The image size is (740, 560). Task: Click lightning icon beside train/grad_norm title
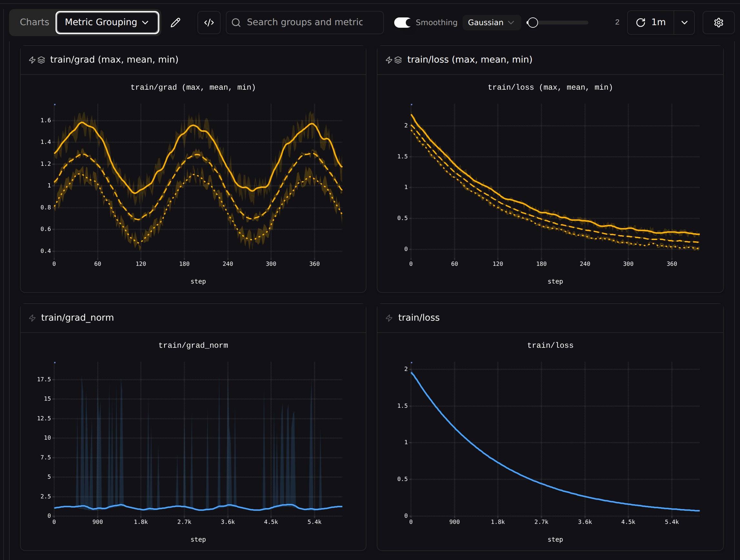pyautogui.click(x=32, y=318)
